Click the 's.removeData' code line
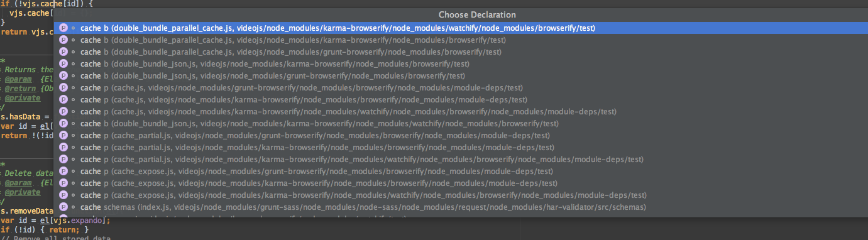Image resolution: width=868 pixels, height=240 pixels. (x=26, y=210)
